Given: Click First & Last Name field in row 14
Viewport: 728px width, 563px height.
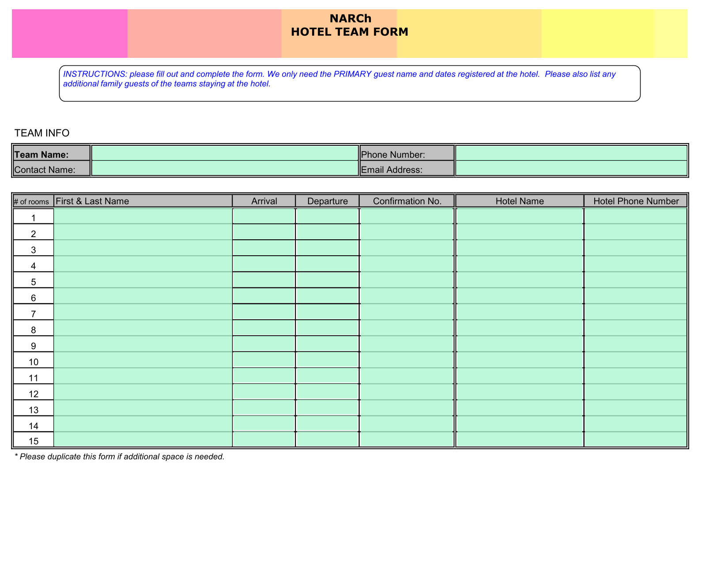Looking at the screenshot, I should pyautogui.click(x=143, y=423).
